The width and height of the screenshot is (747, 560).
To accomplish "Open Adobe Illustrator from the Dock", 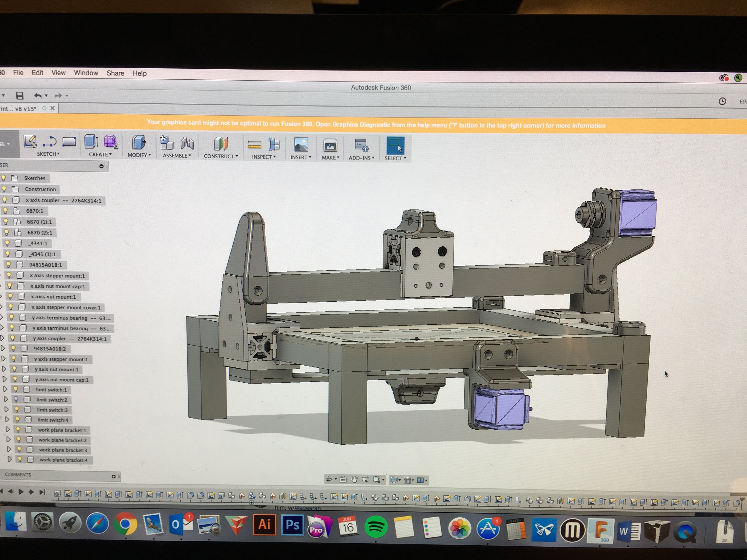I will (x=264, y=525).
